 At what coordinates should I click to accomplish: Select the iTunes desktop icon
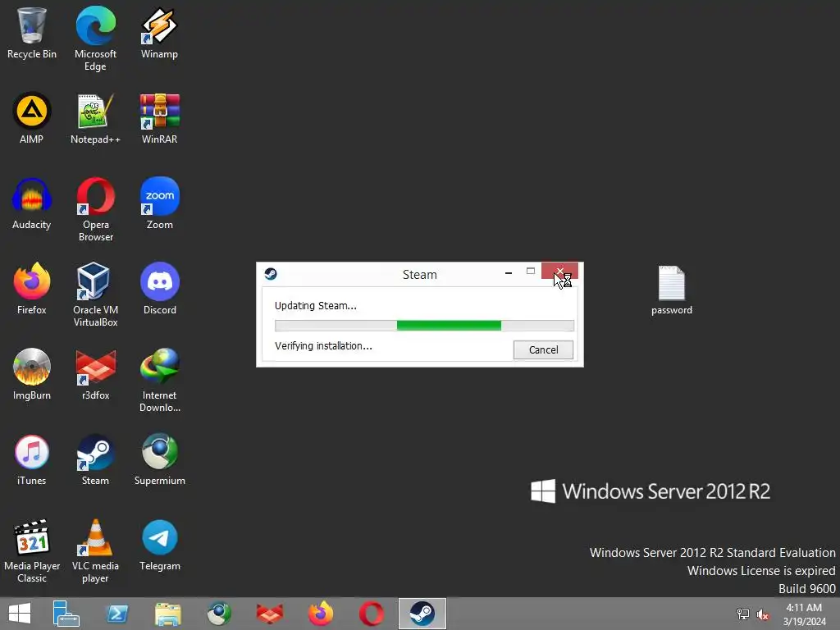tap(32, 460)
